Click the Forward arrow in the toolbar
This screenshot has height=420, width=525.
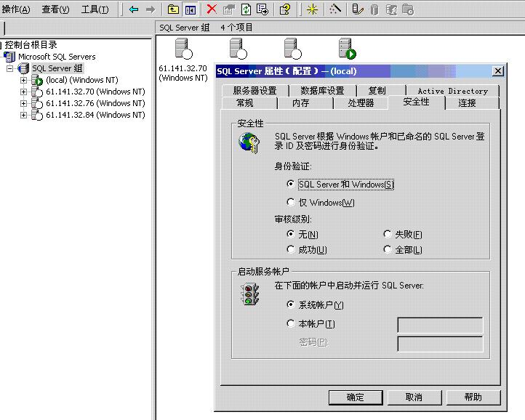click(x=151, y=9)
